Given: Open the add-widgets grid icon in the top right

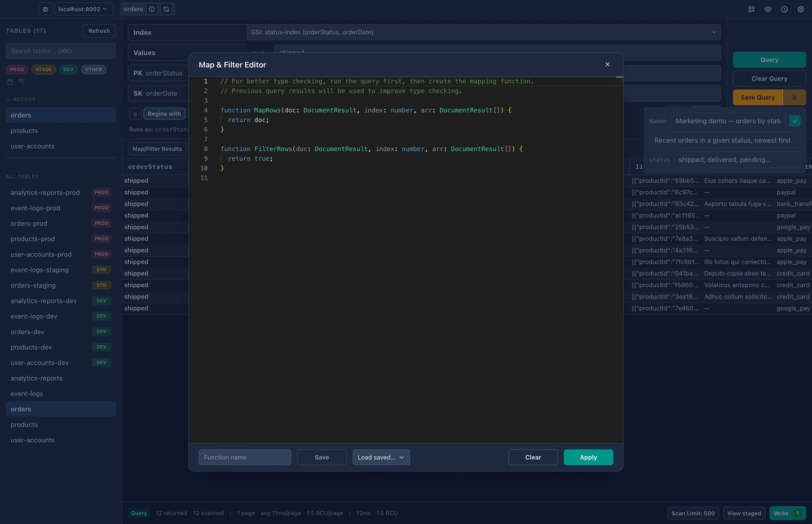Looking at the screenshot, I should pyautogui.click(x=752, y=9).
